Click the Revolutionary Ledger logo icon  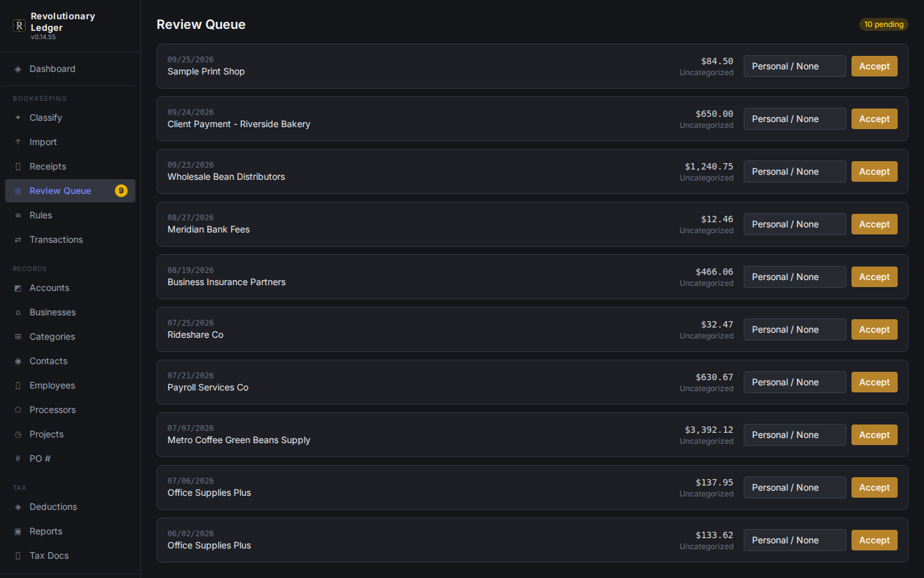click(19, 26)
